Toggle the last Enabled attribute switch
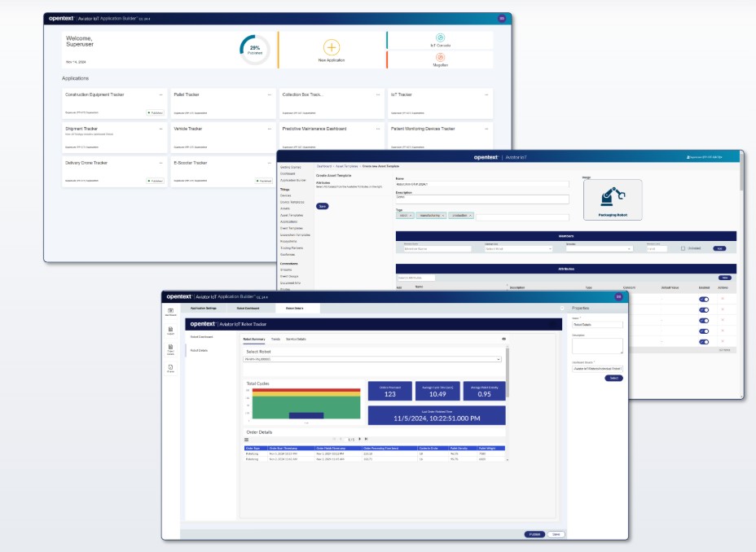 [704, 341]
